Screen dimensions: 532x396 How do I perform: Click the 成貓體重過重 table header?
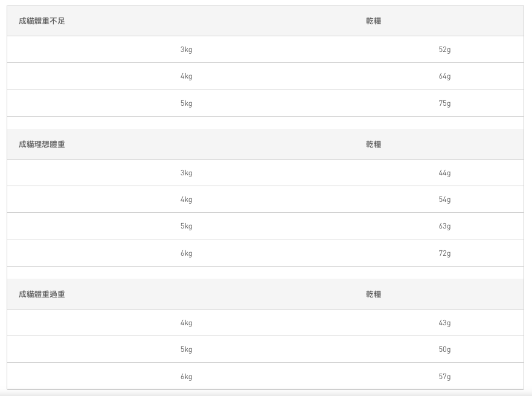pyautogui.click(x=42, y=294)
